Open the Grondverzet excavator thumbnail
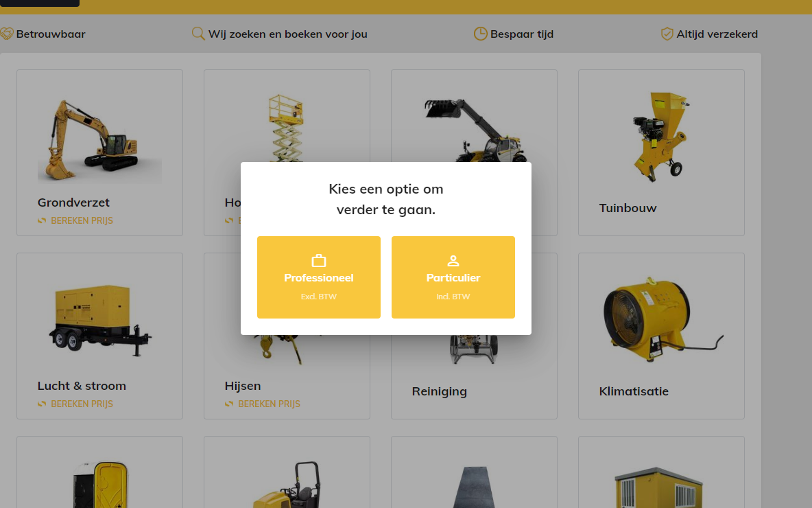The width and height of the screenshot is (812, 508). pyautogui.click(x=99, y=140)
